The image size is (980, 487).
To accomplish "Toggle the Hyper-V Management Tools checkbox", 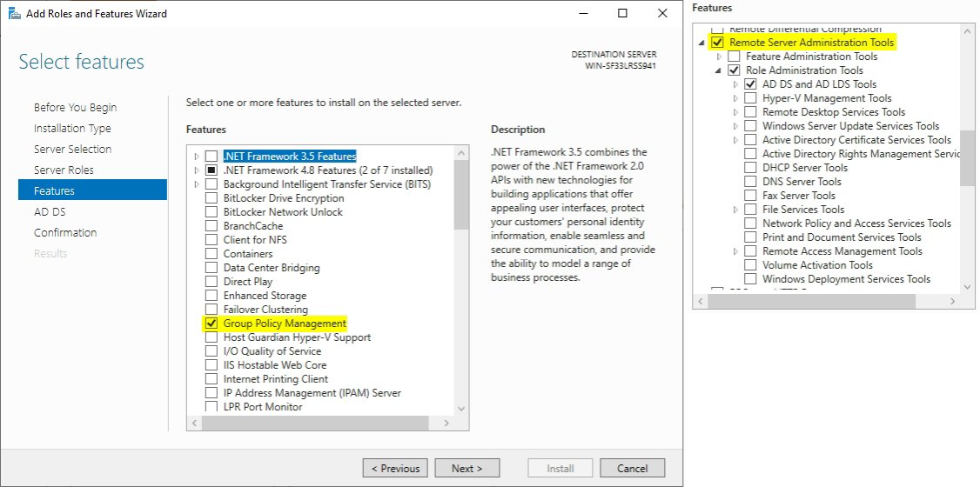I will tap(750, 98).
